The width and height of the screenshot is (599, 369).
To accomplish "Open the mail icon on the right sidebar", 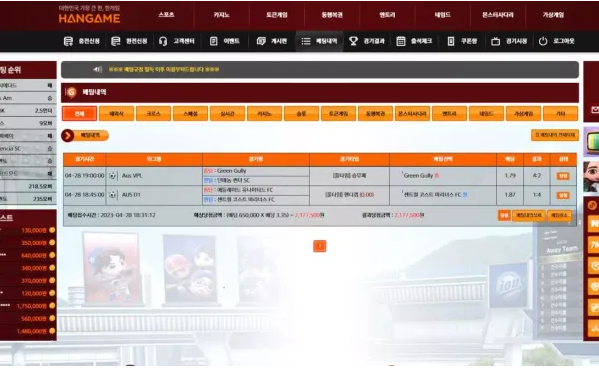I will pyautogui.click(x=595, y=110).
